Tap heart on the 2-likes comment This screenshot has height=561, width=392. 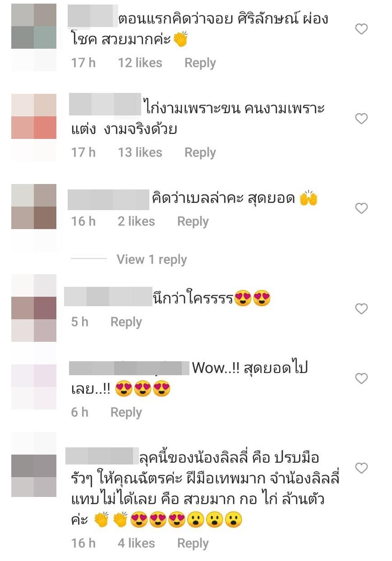361,208
